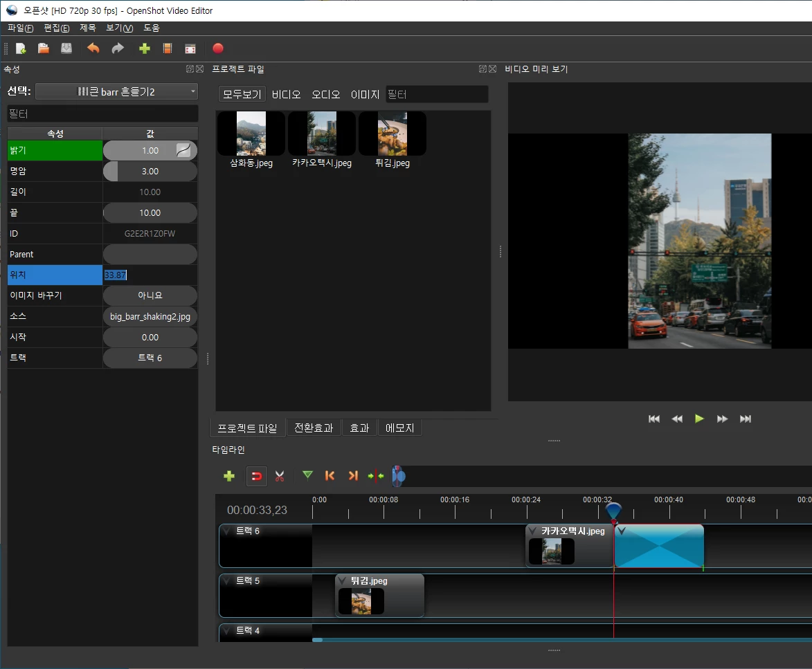Image resolution: width=812 pixels, height=669 pixels.
Task: Jump to next marker icon
Action: pos(352,475)
